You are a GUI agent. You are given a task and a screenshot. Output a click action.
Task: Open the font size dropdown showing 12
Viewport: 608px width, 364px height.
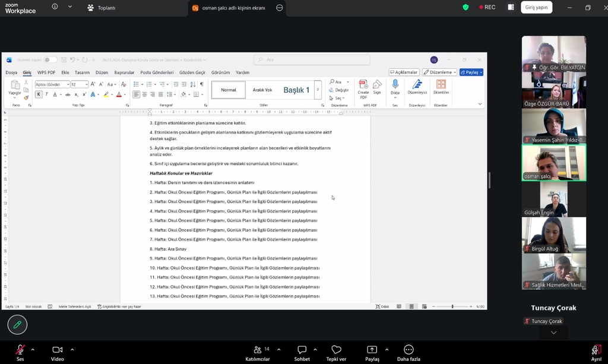click(x=86, y=84)
